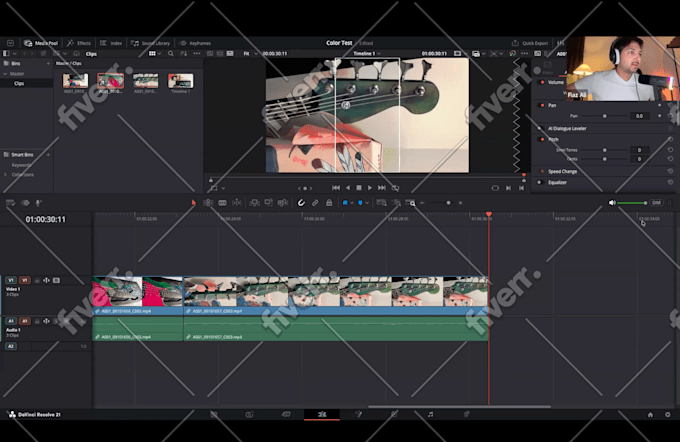
Task: Open the viewer transform overlay dropdown arrow
Action: click(x=223, y=188)
